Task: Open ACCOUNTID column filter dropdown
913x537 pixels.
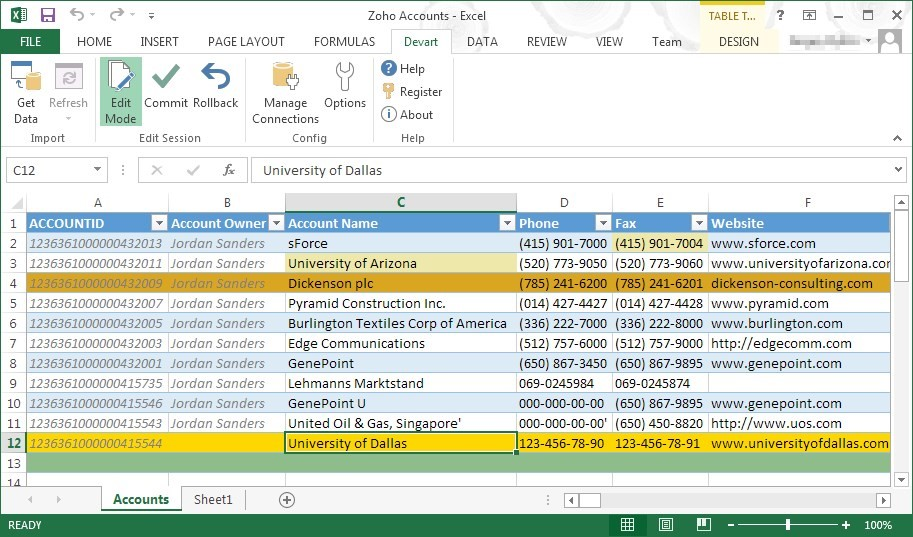Action: point(159,223)
